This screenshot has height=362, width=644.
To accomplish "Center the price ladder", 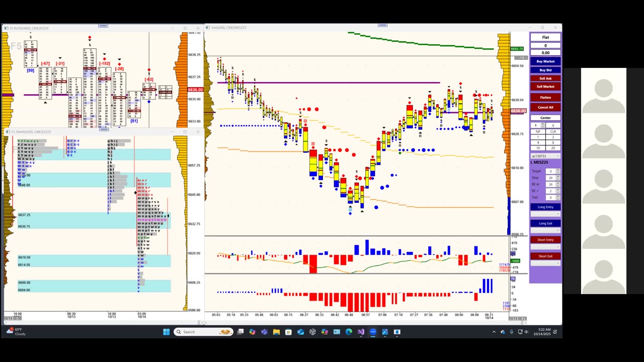I will (545, 118).
